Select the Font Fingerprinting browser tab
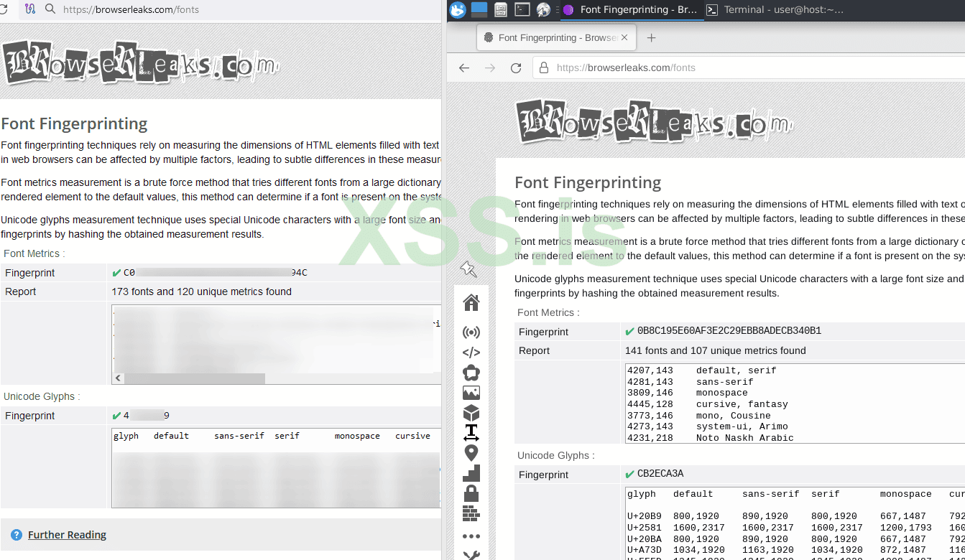 pyautogui.click(x=557, y=38)
